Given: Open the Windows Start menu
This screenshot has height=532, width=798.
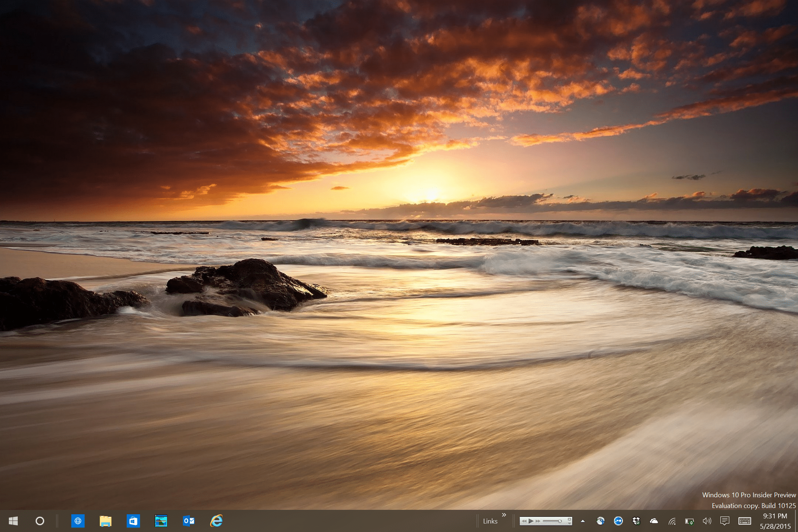Looking at the screenshot, I should (13, 521).
